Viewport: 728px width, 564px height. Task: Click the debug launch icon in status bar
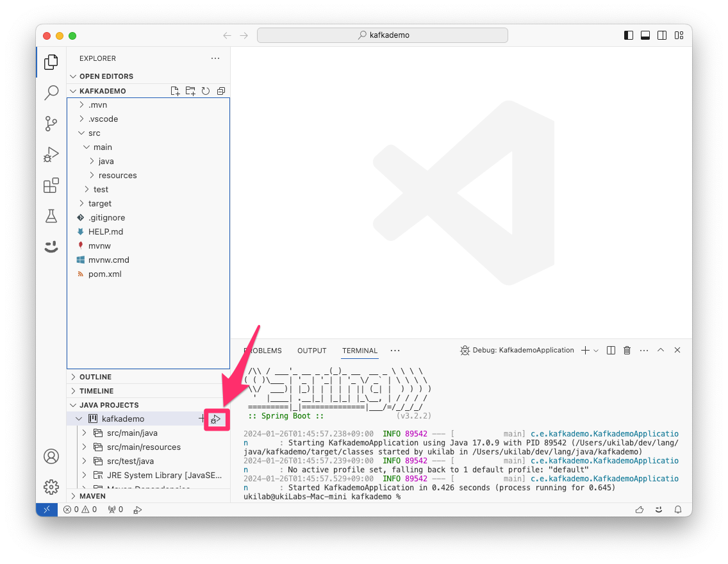[x=137, y=510]
